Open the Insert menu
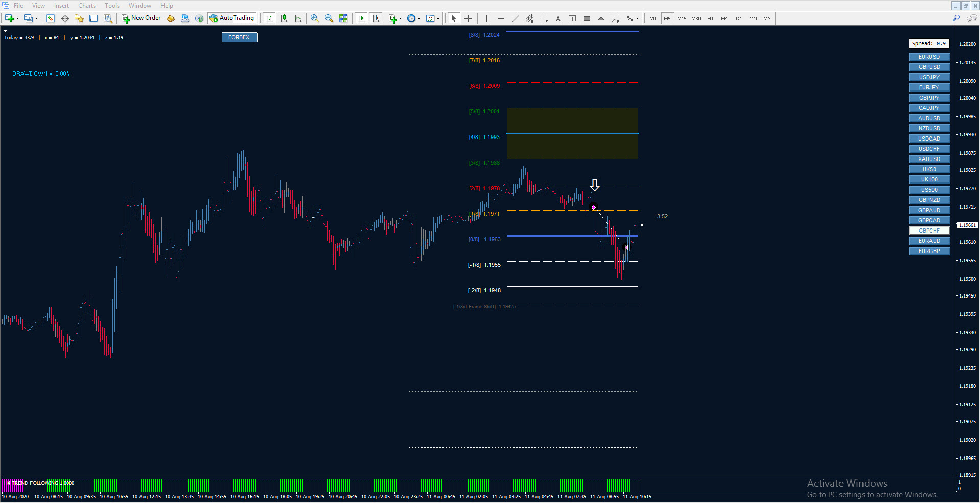 tap(61, 6)
